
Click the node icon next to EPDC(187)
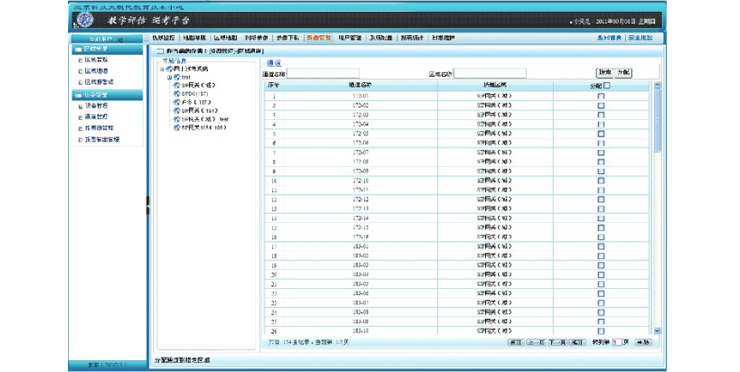177,94
